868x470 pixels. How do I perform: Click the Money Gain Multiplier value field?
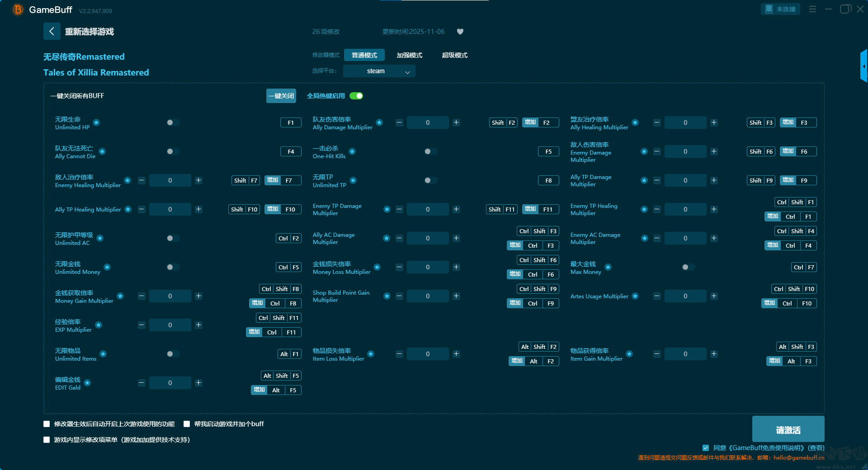[x=170, y=296]
